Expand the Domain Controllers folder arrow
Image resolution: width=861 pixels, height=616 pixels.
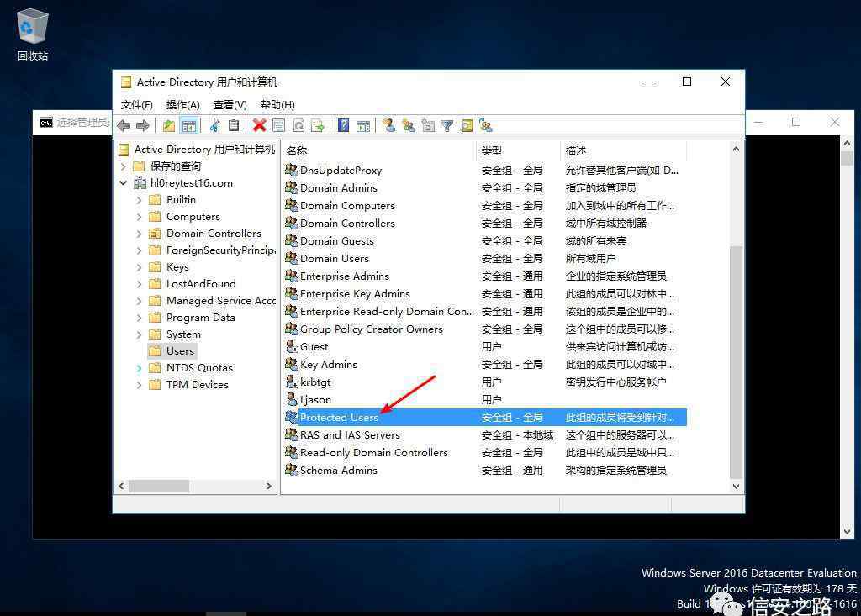(x=140, y=234)
